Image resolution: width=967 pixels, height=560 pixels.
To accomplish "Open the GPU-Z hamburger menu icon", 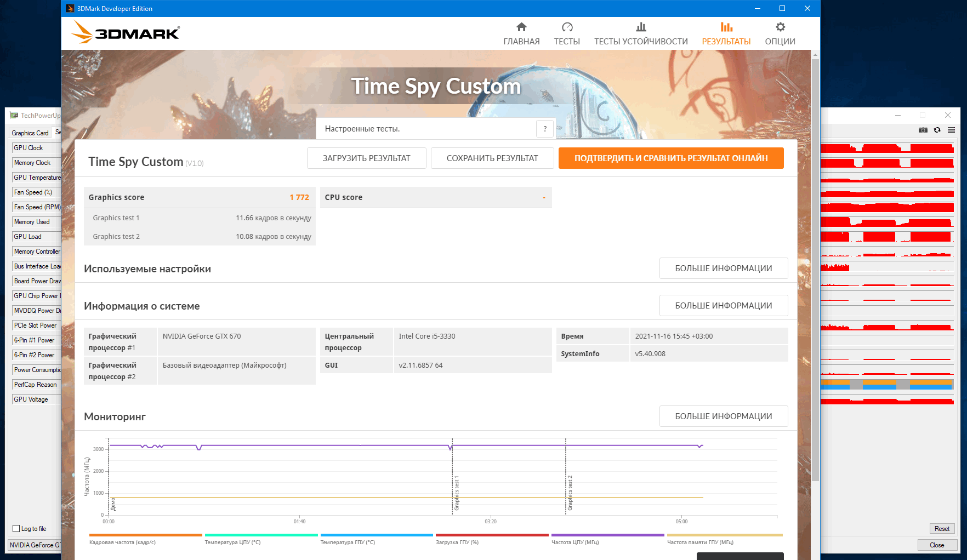I will [x=951, y=130].
